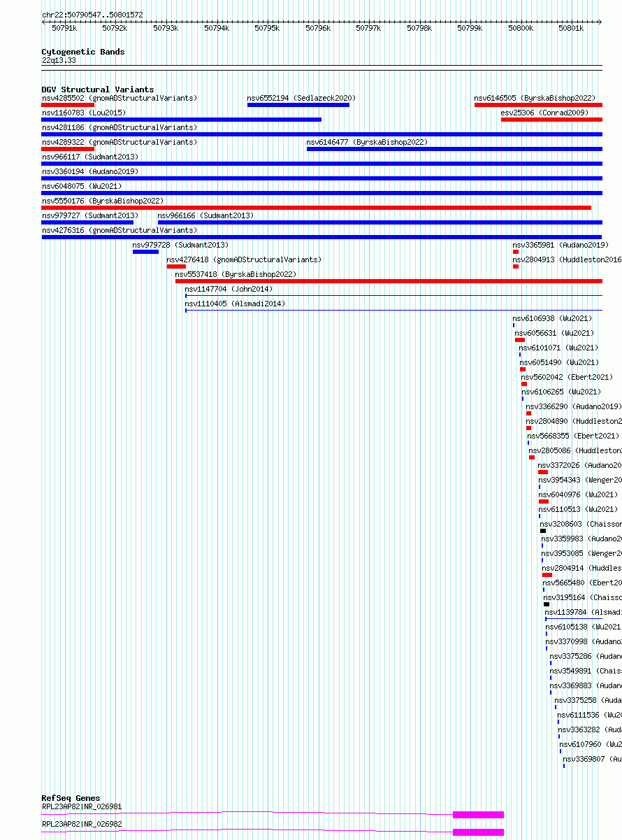
Task: Open variant nsv3366290 (Audano2019)
Action: [574, 406]
